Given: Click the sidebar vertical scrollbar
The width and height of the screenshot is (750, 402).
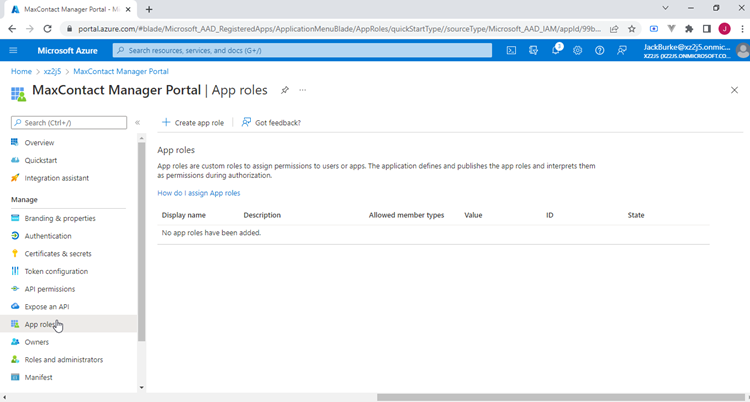Looking at the screenshot, I should pos(141,242).
